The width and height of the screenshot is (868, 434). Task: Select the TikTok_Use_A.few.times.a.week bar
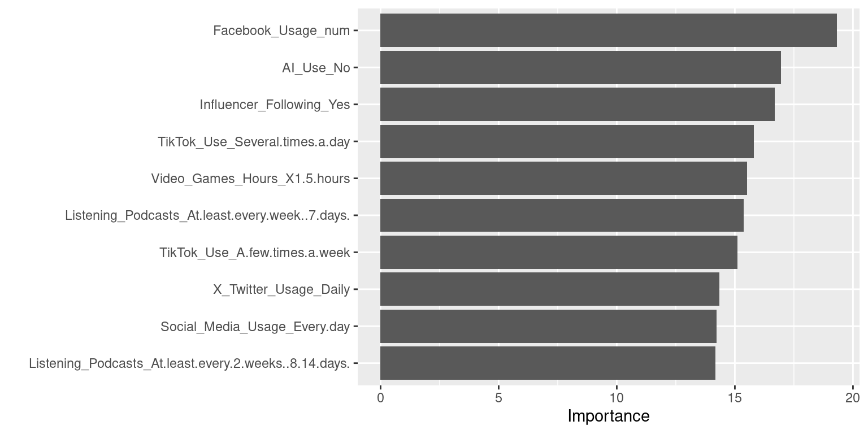click(558, 253)
